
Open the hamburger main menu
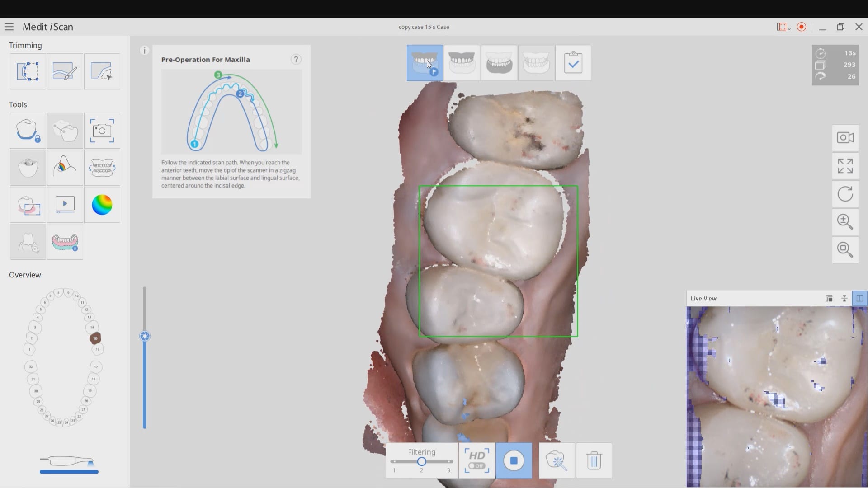coord(9,27)
